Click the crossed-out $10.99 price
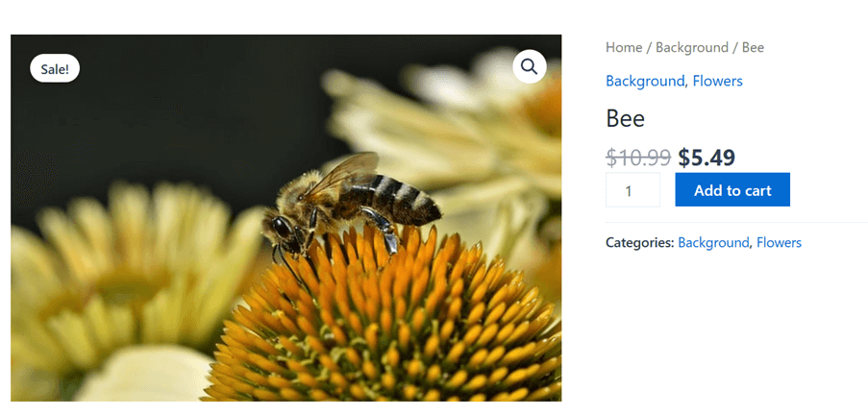 click(638, 158)
